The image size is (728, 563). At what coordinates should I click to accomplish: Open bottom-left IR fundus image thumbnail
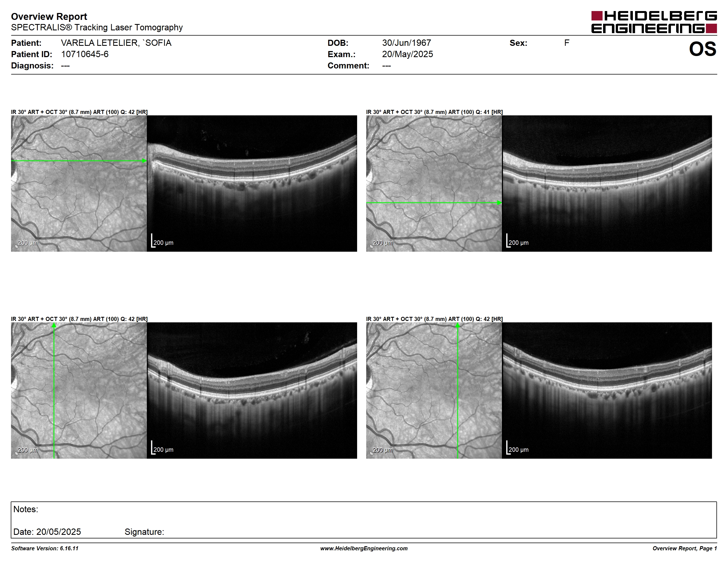click(x=79, y=390)
